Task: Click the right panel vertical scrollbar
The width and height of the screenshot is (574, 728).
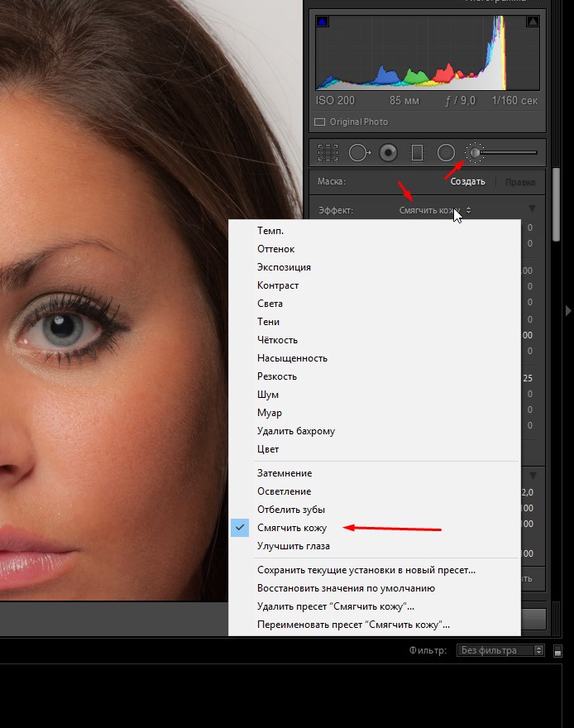Action: click(x=556, y=205)
